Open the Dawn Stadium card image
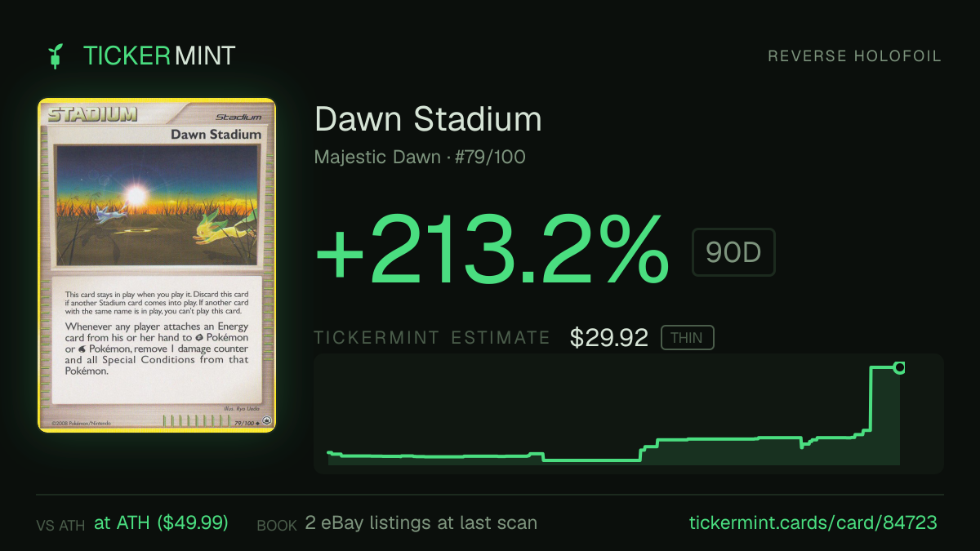The height and width of the screenshot is (551, 980). (157, 265)
